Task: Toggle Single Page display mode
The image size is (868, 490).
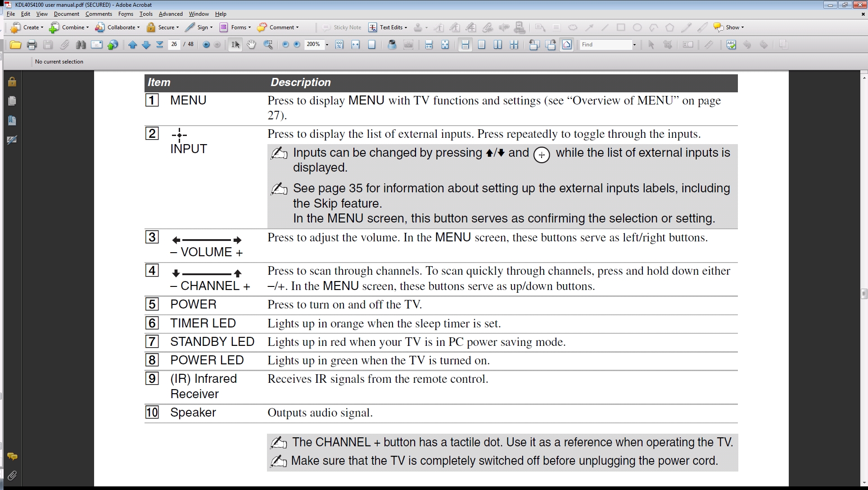Action: (481, 45)
